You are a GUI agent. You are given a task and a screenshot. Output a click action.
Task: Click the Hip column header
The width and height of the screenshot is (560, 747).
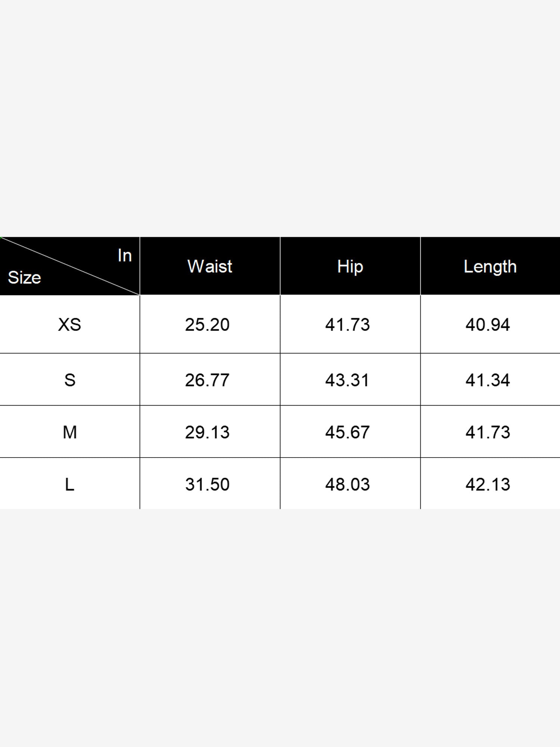pyautogui.click(x=350, y=267)
